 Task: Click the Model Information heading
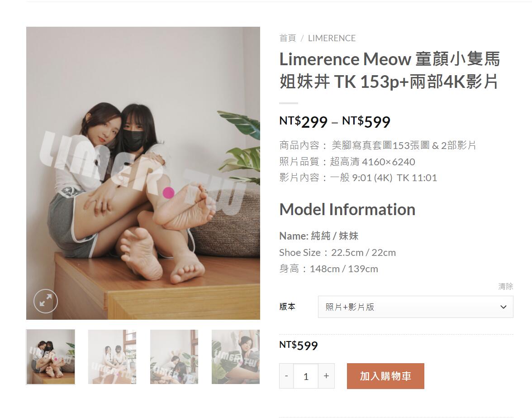click(347, 209)
